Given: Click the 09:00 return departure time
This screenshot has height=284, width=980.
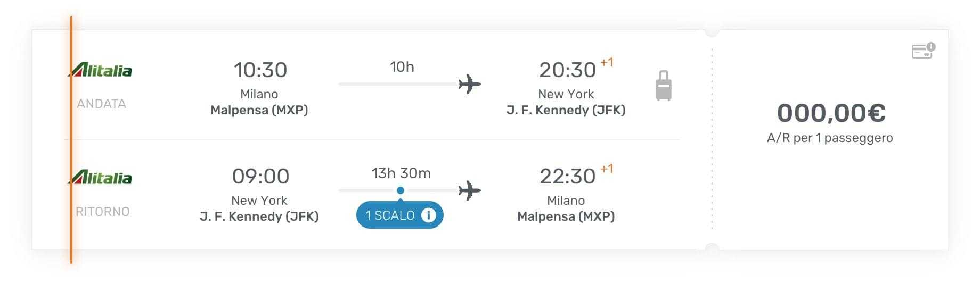Looking at the screenshot, I should point(260,177).
